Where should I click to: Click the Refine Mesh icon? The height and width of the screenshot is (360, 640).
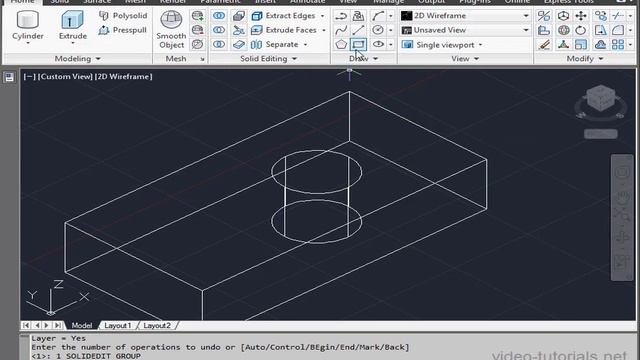pos(198,44)
